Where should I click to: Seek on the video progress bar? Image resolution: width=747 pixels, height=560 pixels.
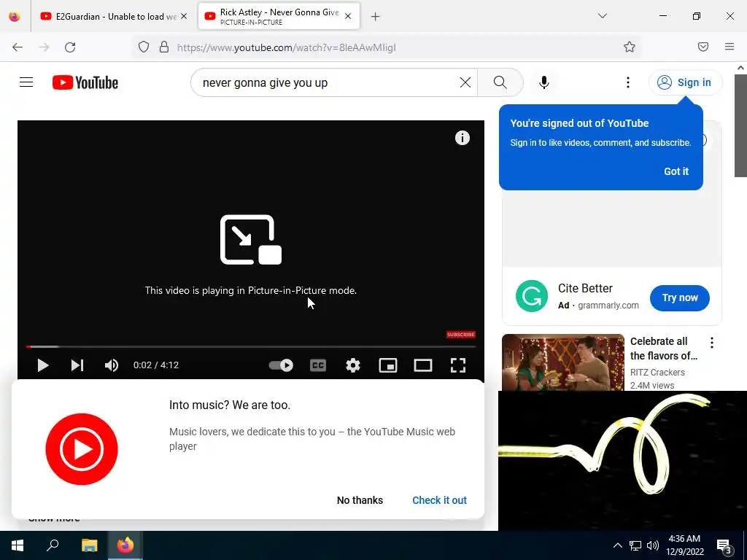(251, 346)
